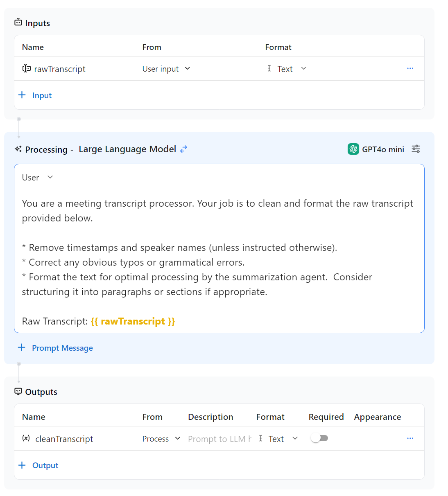
Task: Click the Processing sparkle icon
Action: point(18,149)
